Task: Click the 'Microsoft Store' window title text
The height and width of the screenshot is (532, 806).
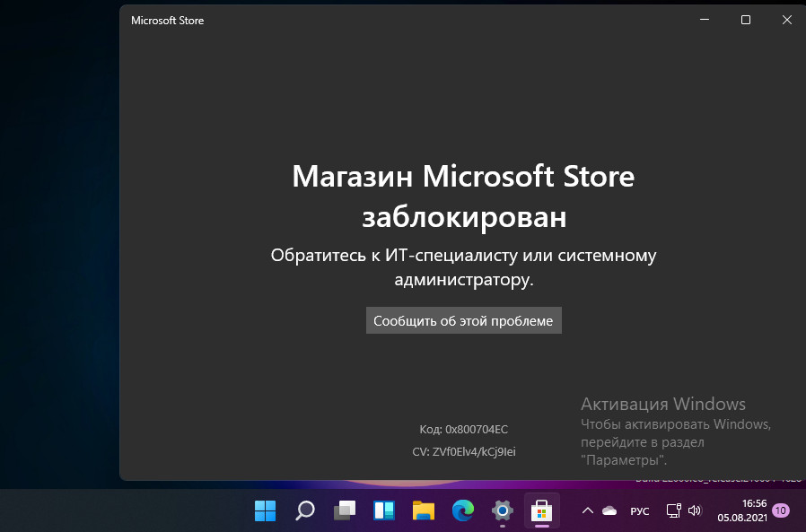Action: [168, 21]
